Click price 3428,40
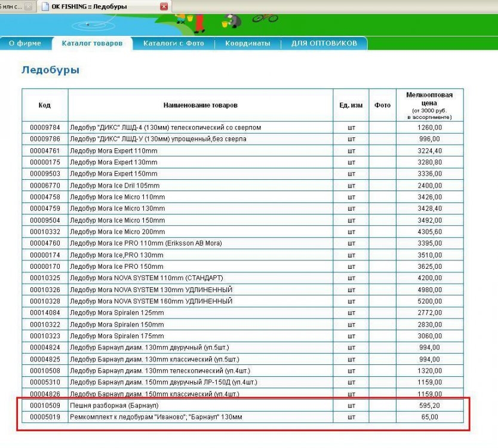This screenshot has height=448, width=498. (429, 208)
